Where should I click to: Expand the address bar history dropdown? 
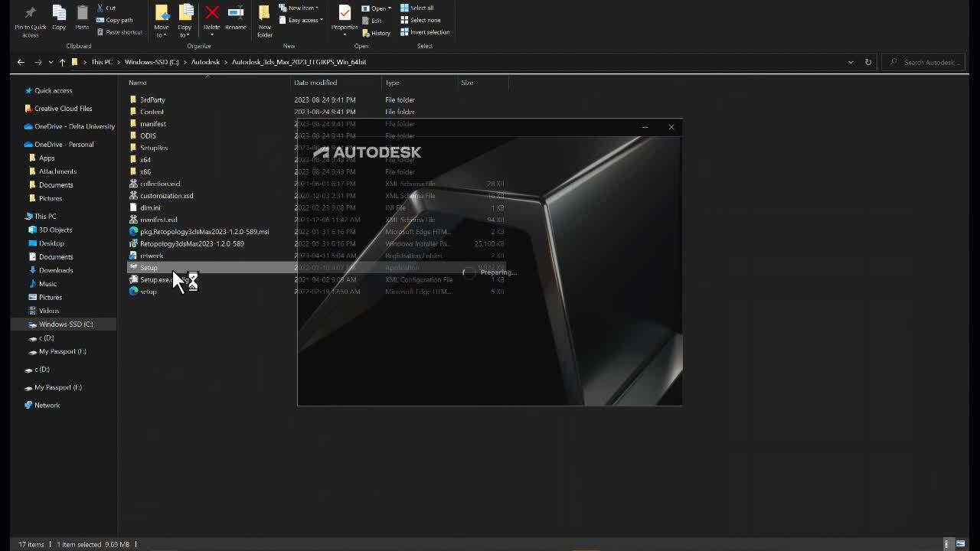point(851,62)
